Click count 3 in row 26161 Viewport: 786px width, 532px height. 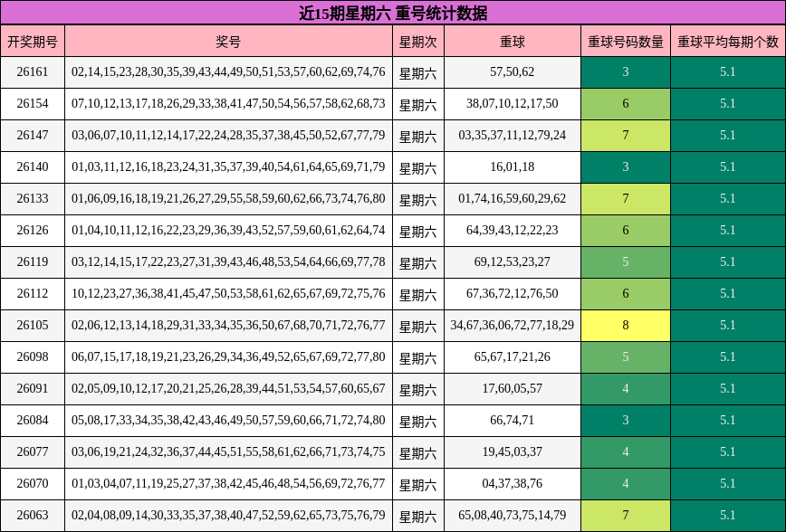pyautogui.click(x=626, y=72)
